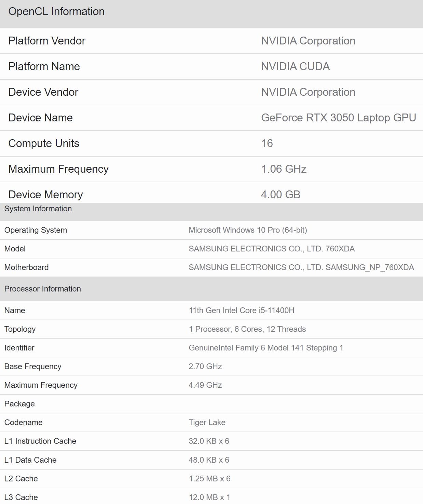Select the 'NVIDIA CUDA' value
423x504 pixels.
pos(296,66)
